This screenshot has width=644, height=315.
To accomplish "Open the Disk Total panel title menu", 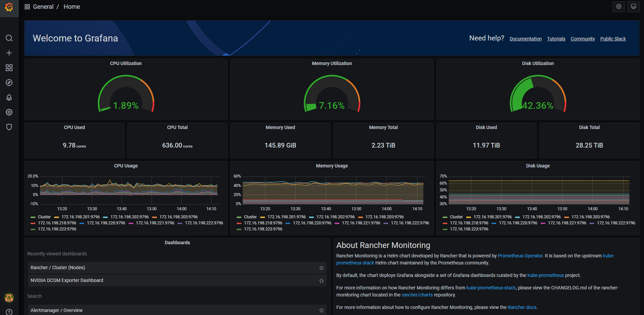I will coord(589,127).
